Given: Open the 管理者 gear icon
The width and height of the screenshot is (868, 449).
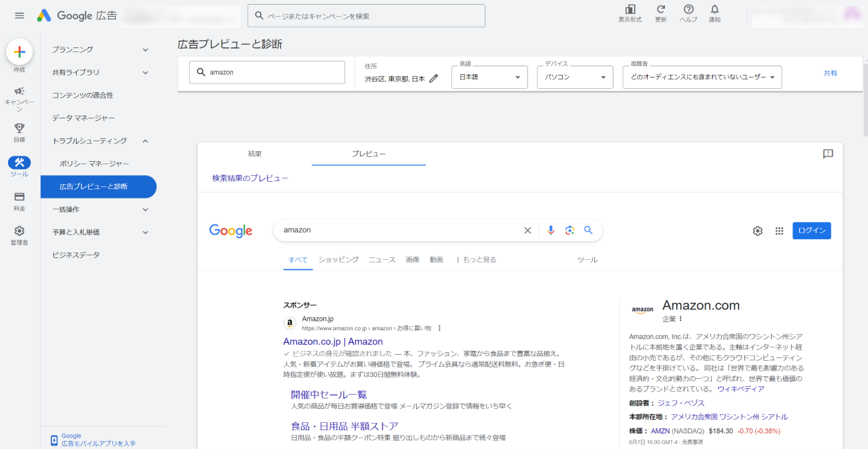Looking at the screenshot, I should click(x=19, y=231).
